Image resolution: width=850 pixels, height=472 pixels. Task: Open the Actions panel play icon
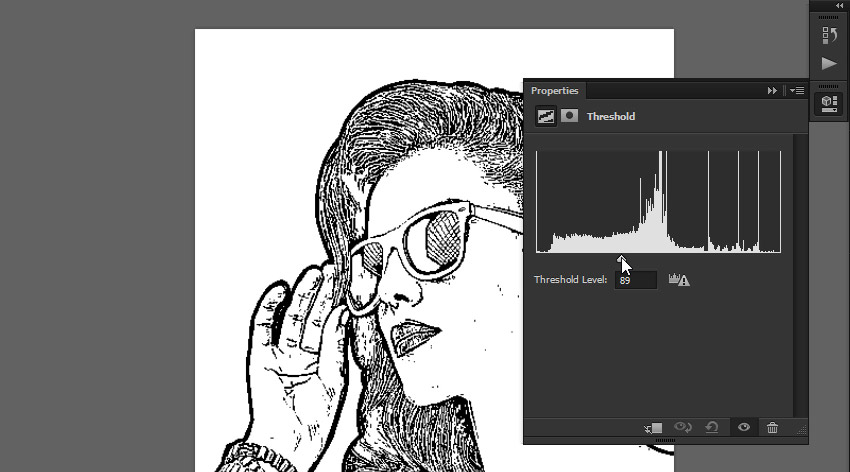click(829, 63)
